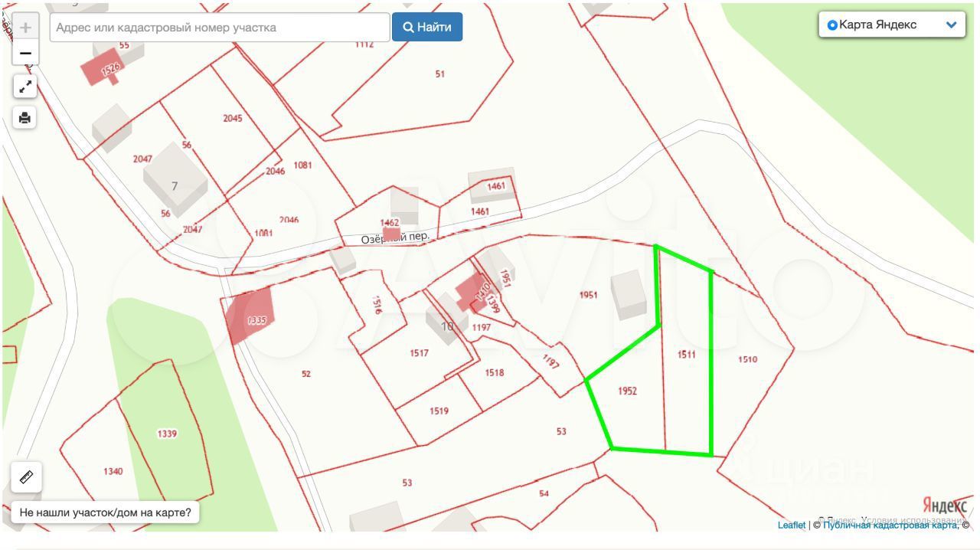Zoom in with the plus button
Viewport: 980px width, 550px height.
point(25,28)
